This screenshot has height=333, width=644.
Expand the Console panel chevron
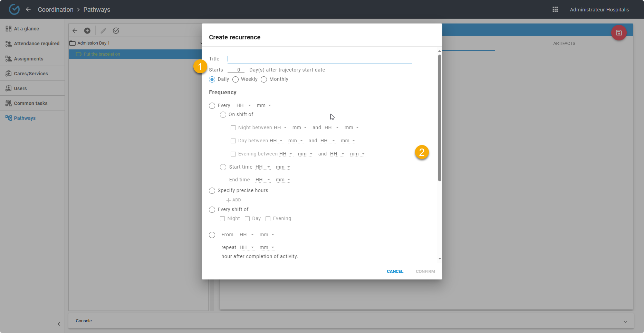click(625, 321)
